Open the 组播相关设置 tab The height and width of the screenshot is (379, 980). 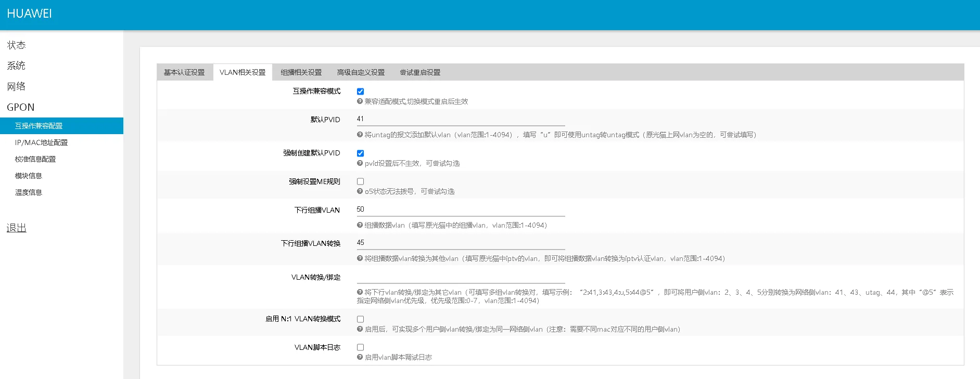(x=301, y=72)
